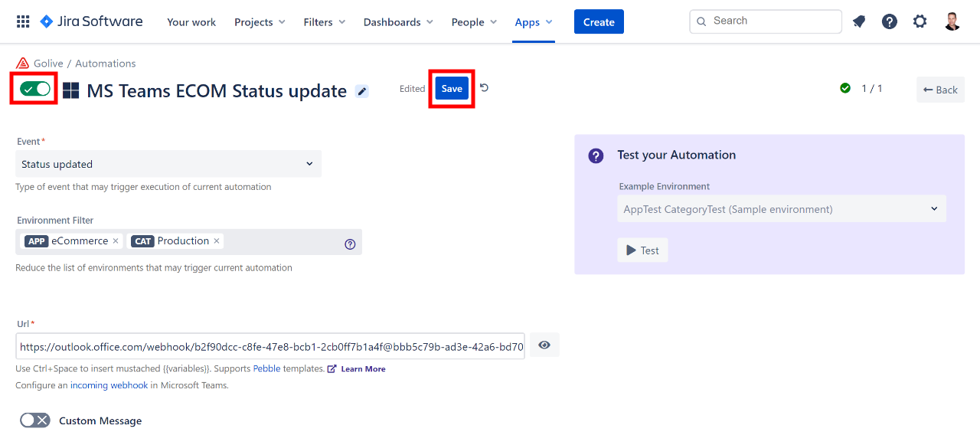Open the Your work menu item
The height and width of the screenshot is (445, 980).
[191, 22]
